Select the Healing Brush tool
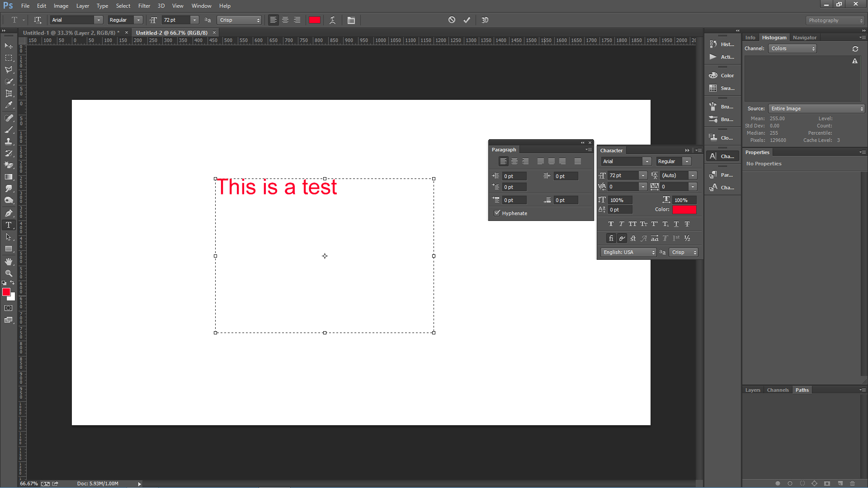868x488 pixels. pos(9,118)
